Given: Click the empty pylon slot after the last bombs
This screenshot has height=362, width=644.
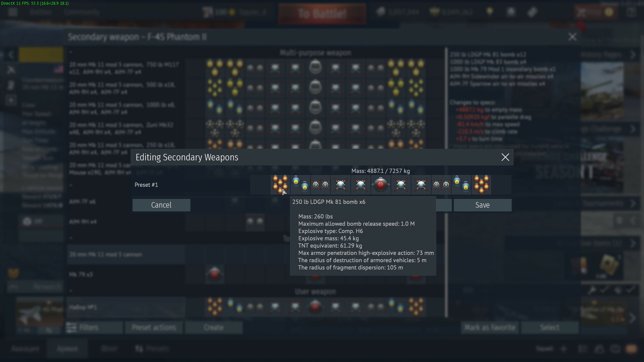Looking at the screenshot, I should tap(501, 185).
